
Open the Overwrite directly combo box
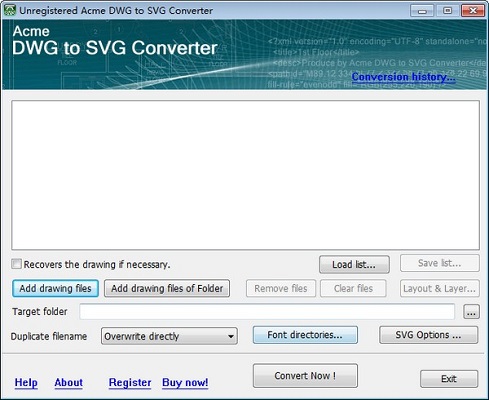pos(169,336)
